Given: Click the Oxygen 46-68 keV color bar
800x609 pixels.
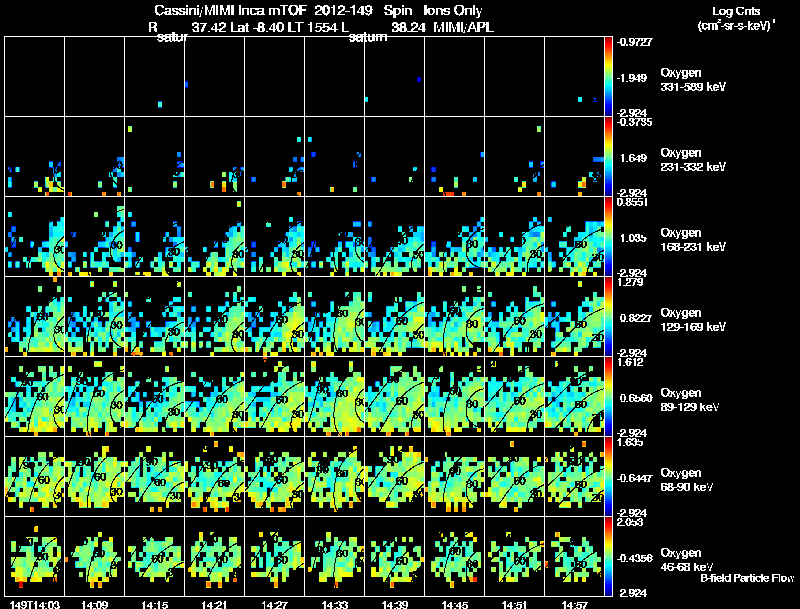Looking at the screenshot, I should tap(608, 556).
